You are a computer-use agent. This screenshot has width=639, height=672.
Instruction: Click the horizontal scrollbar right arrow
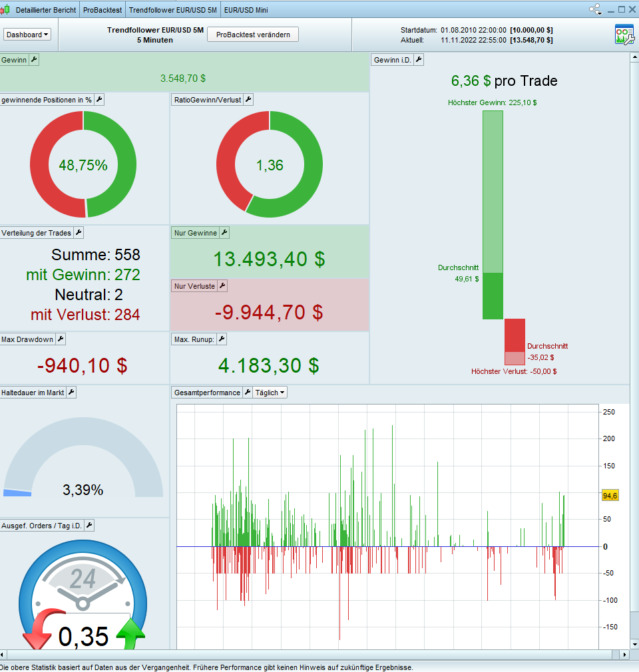click(625, 655)
